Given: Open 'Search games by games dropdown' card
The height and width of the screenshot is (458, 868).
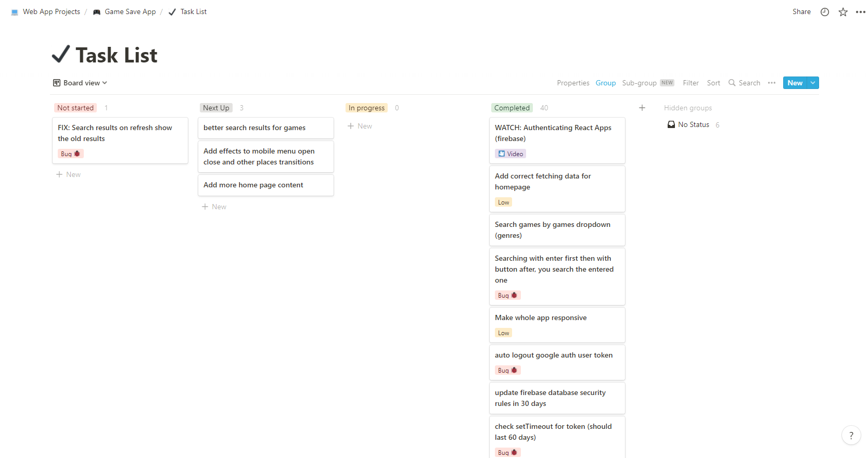Looking at the screenshot, I should click(557, 230).
